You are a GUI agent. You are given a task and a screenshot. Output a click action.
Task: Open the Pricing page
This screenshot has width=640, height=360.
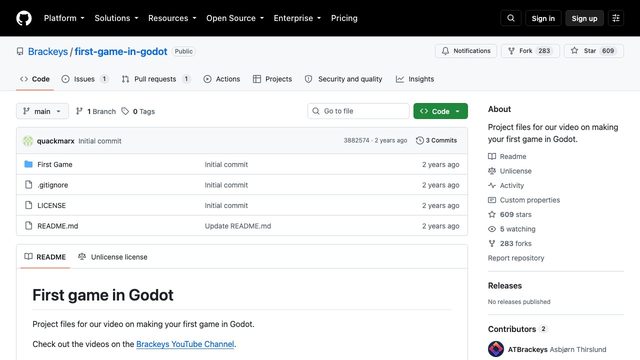click(x=344, y=18)
